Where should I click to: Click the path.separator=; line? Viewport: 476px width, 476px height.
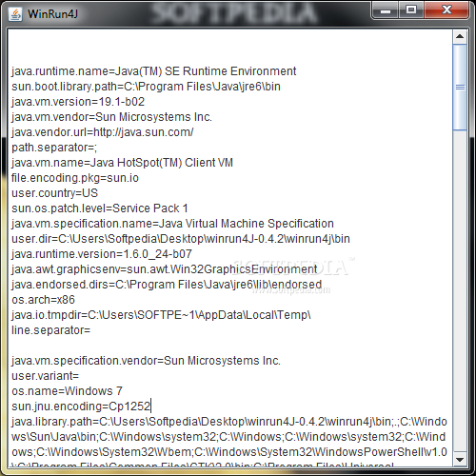54,148
